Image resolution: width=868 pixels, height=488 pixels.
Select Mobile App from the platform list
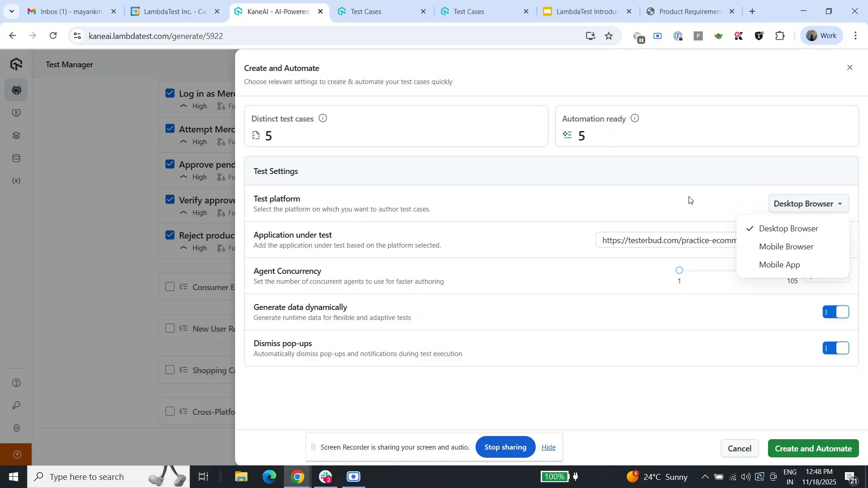[779, 264]
